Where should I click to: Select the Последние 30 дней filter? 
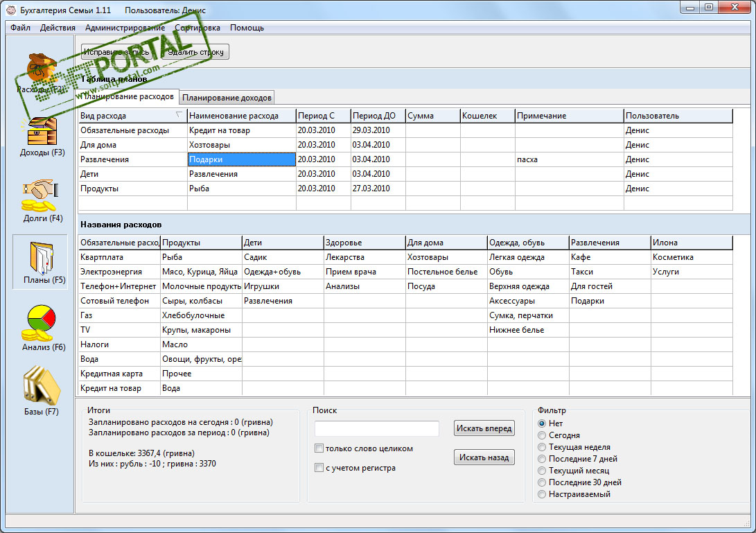542,482
